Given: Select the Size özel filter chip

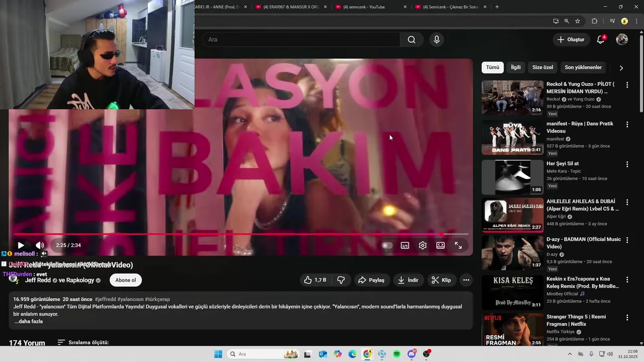Looking at the screenshot, I should [x=543, y=67].
